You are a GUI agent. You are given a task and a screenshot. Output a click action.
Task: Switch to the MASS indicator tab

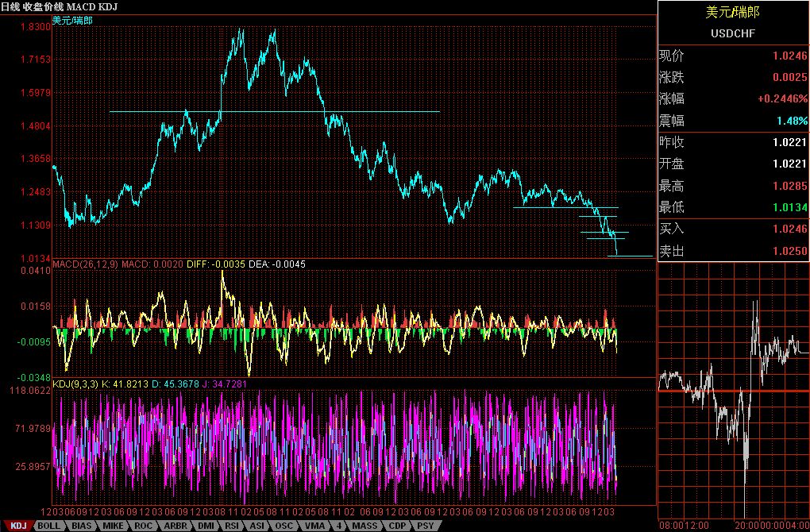coord(364,526)
